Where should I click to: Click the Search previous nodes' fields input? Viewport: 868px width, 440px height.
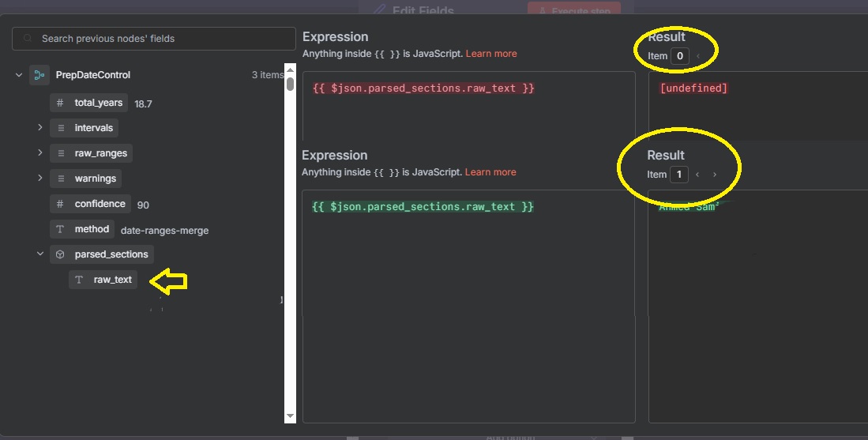[x=158, y=39]
